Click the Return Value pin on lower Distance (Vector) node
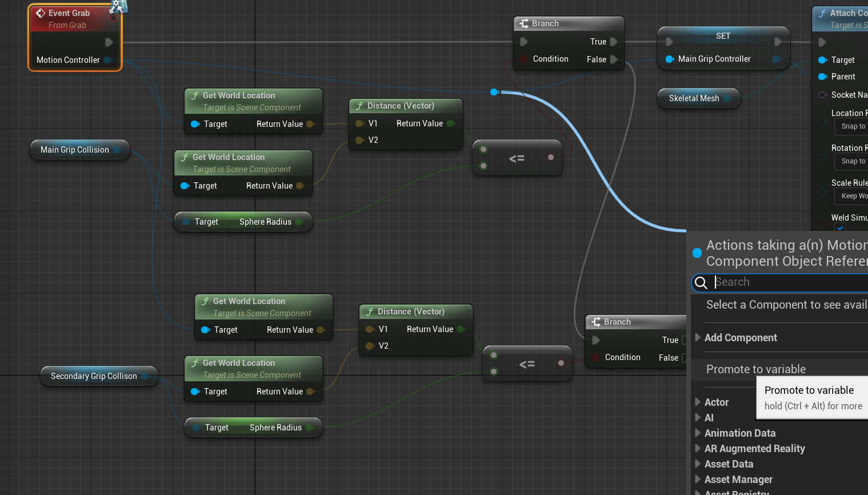The width and height of the screenshot is (868, 495). 461,329
